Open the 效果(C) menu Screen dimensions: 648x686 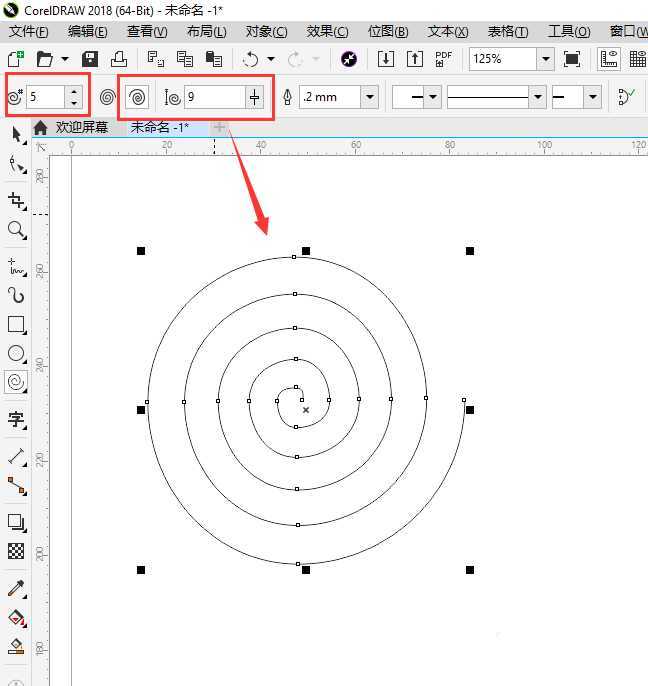coord(327,31)
